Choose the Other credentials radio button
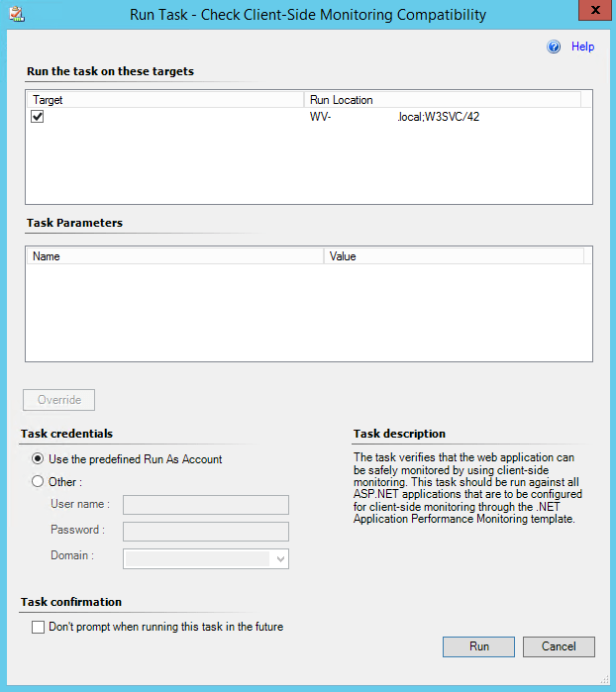Viewport: 616px width, 692px height. tap(39, 482)
